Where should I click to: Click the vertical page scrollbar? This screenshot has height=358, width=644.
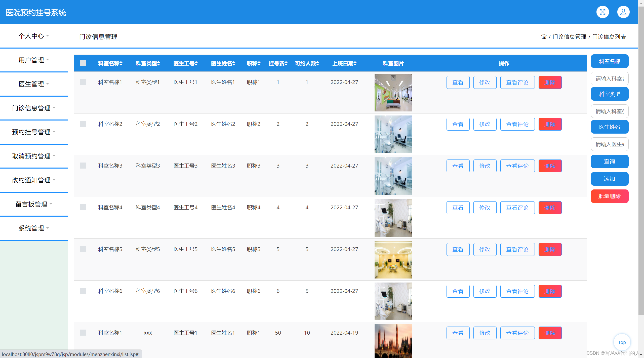[641, 161]
